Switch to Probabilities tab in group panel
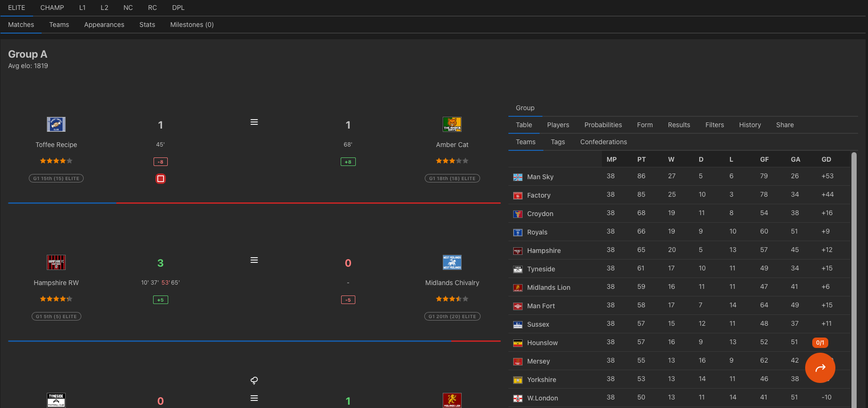This screenshot has width=868, height=408. pos(603,125)
